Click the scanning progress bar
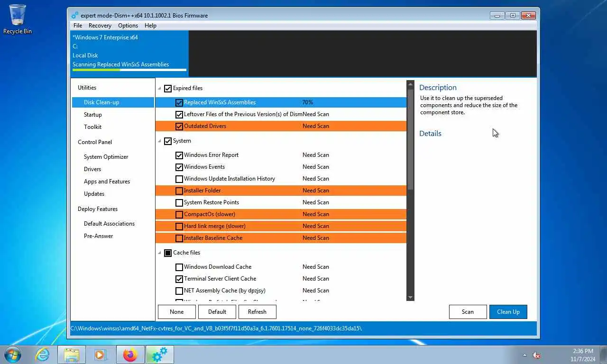 coord(129,70)
